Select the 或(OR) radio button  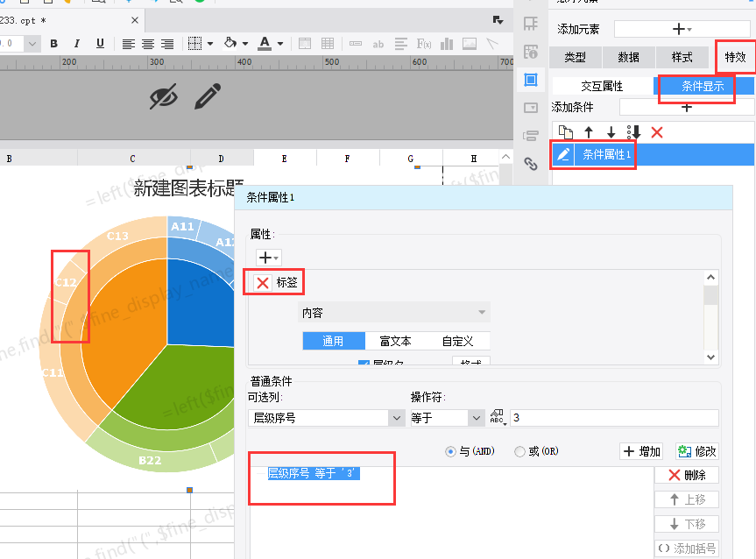coord(519,451)
